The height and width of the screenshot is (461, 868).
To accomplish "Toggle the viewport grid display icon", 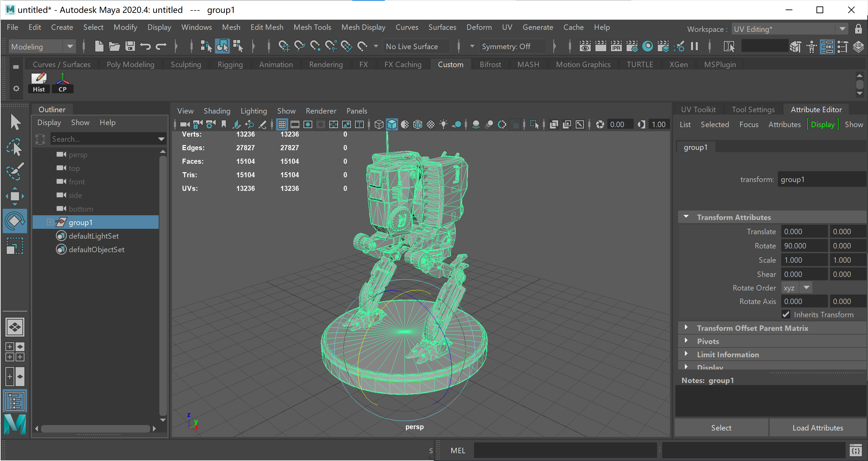I will point(282,124).
